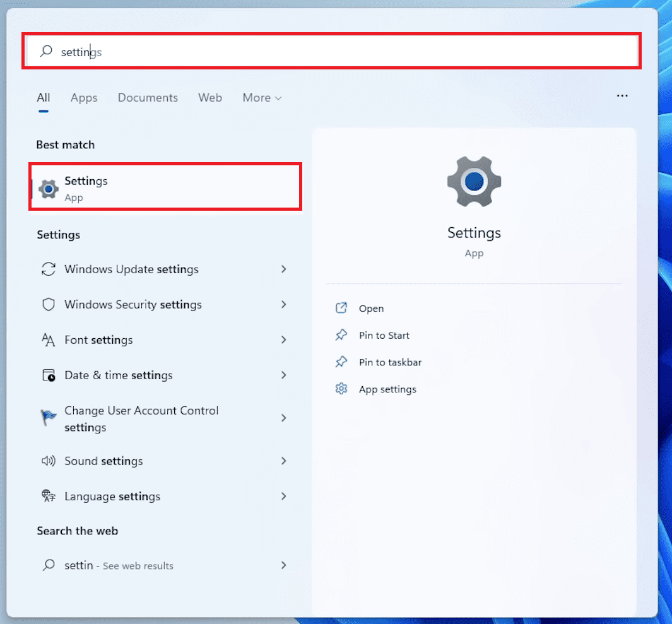
Task: Switch to the Apps tab
Action: coord(83,98)
